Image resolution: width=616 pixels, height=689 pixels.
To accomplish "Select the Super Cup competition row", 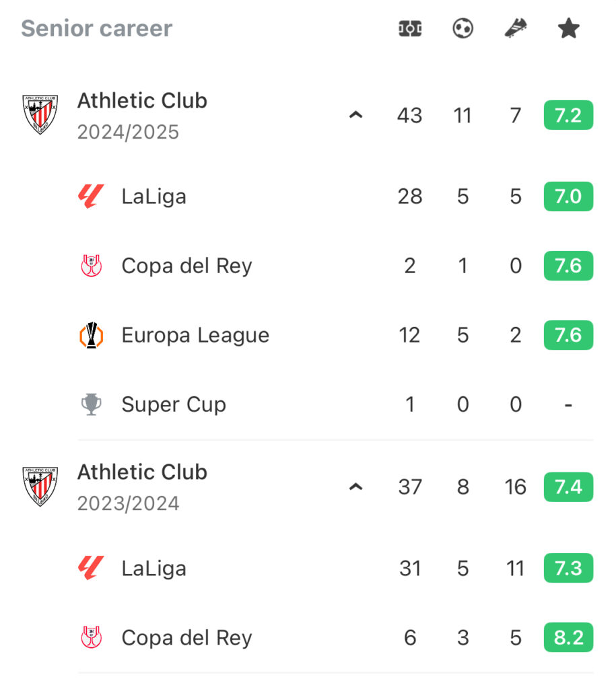I will pyautogui.click(x=335, y=404).
